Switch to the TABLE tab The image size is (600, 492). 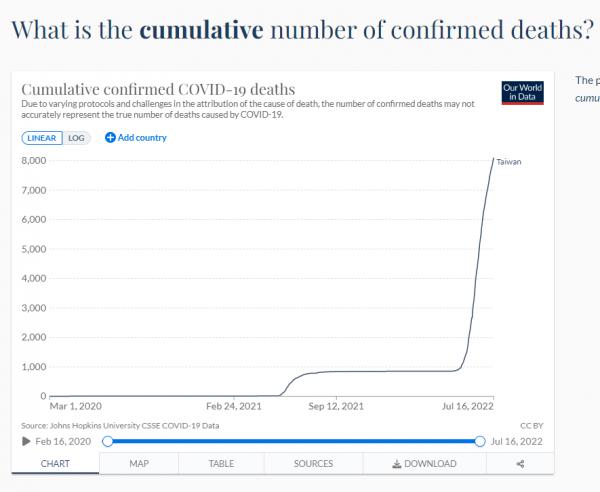coord(221,464)
